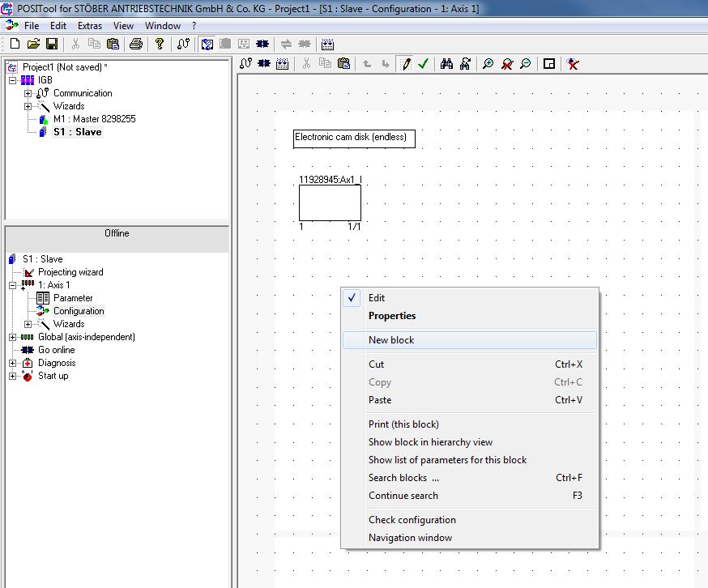Open the Window menu

point(163,26)
